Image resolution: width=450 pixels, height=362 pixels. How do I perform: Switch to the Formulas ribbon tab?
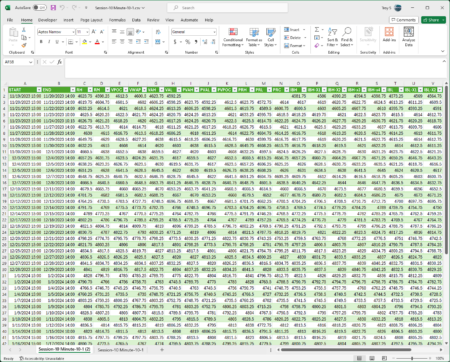tap(117, 20)
